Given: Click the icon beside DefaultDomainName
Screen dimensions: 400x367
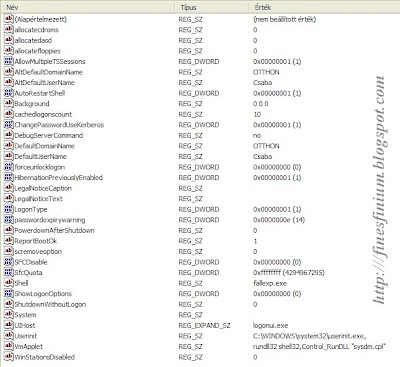Looking at the screenshot, I should [x=8, y=146].
